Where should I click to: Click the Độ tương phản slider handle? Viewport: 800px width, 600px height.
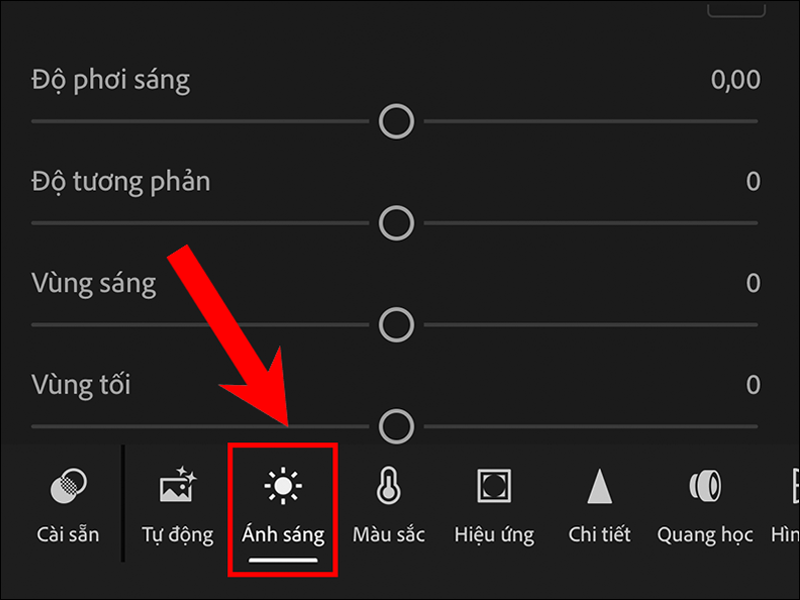397,222
